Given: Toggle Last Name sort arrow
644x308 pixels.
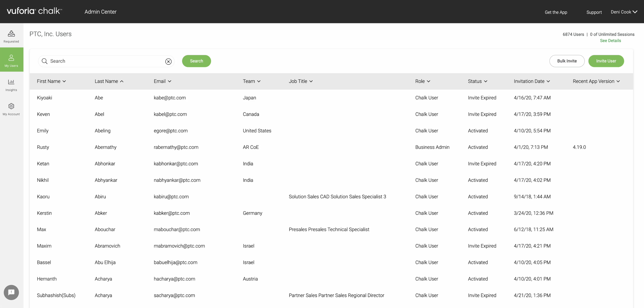Looking at the screenshot, I should pos(122,81).
